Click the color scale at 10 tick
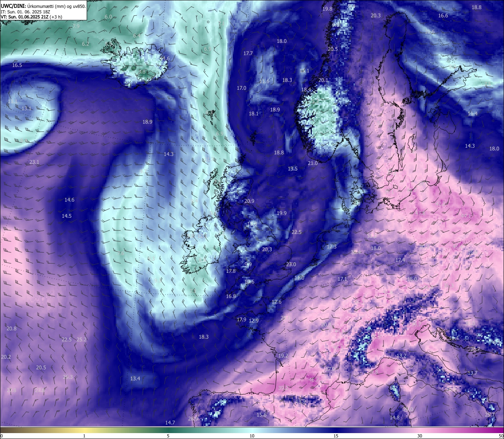 pyautogui.click(x=252, y=436)
